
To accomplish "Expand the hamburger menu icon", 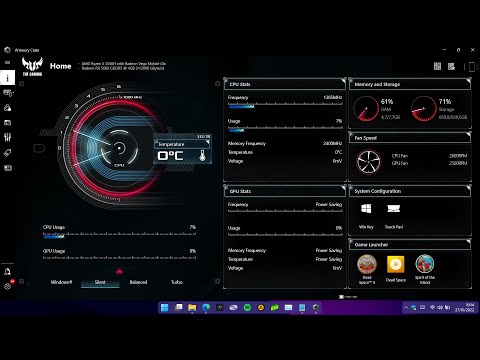I will click(7, 62).
